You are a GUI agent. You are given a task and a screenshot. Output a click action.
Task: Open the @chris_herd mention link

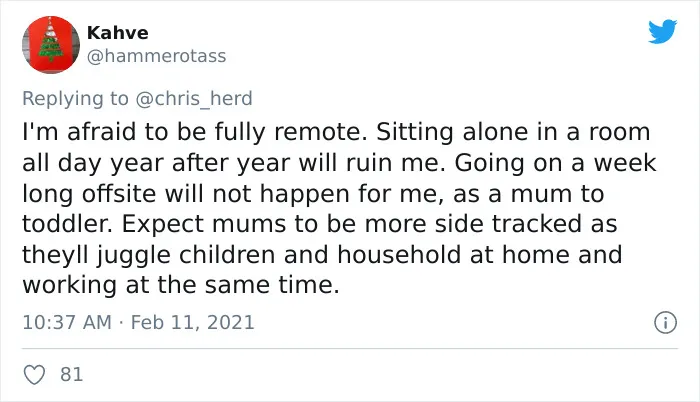[194, 98]
